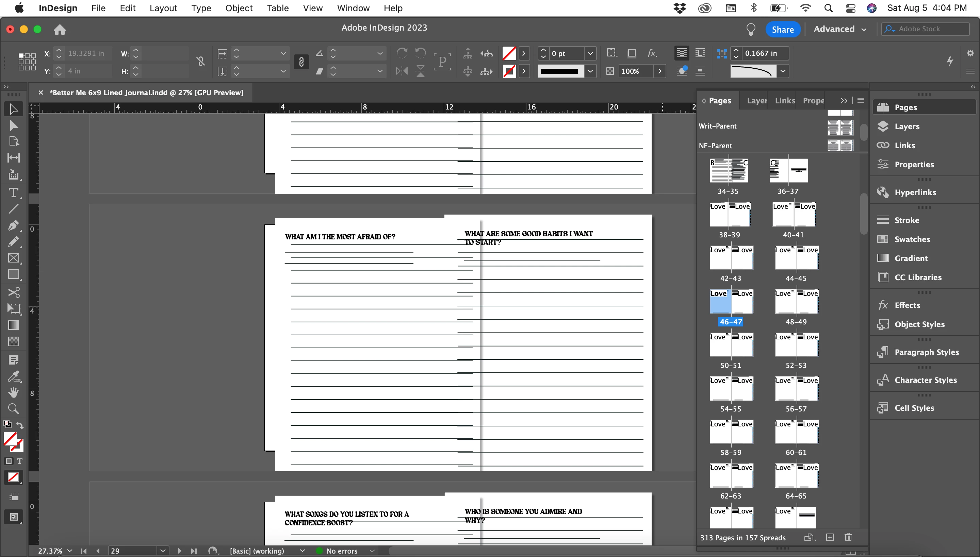Select the Zoom tool

[13, 409]
